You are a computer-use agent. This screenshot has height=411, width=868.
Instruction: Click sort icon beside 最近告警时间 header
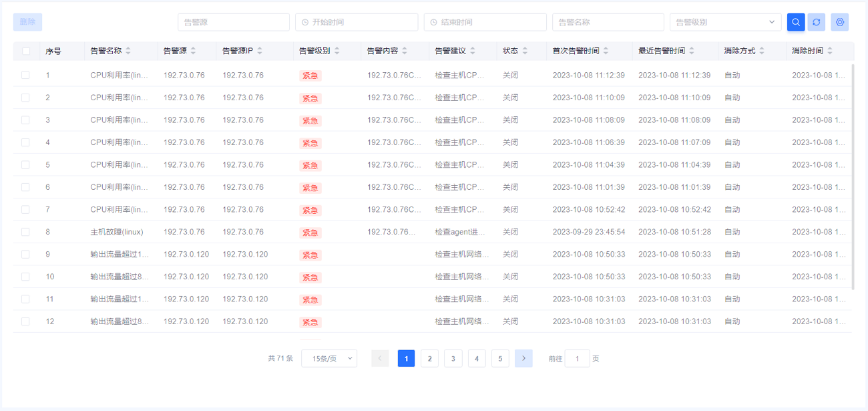[x=692, y=51]
